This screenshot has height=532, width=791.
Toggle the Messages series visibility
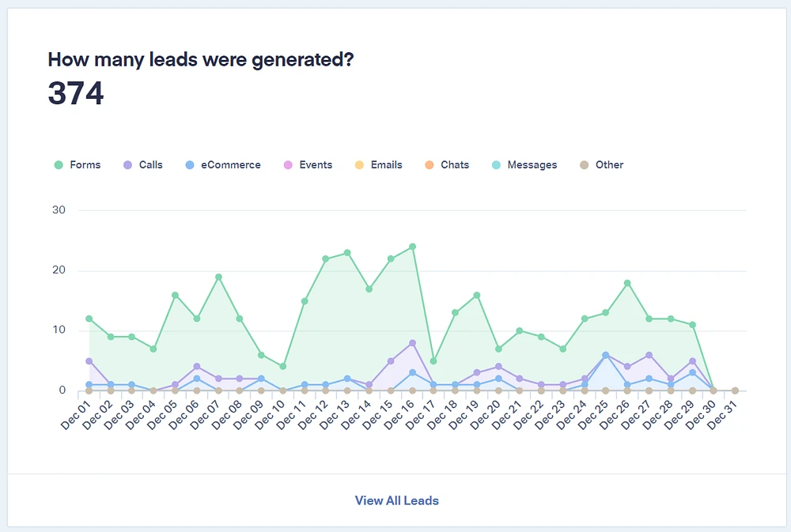click(526, 164)
